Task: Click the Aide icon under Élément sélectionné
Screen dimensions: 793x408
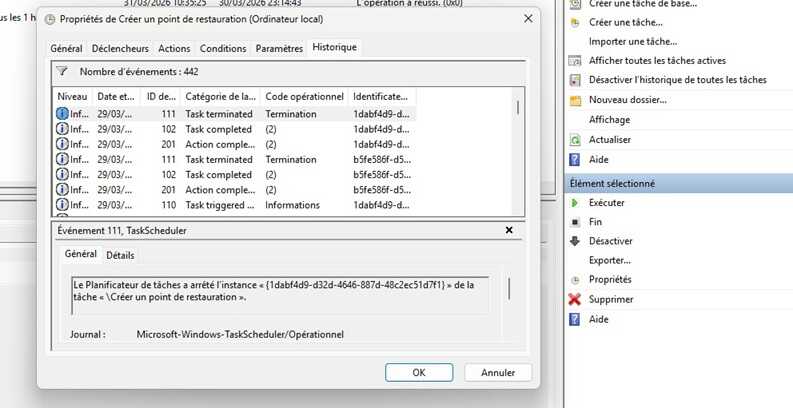Action: [575, 319]
